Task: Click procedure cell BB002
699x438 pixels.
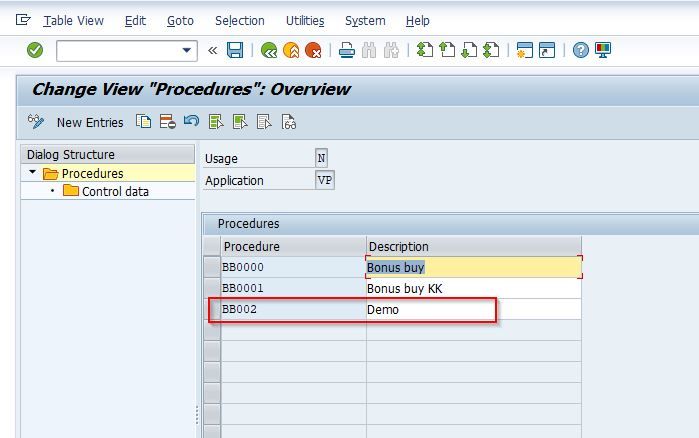Action: pyautogui.click(x=293, y=309)
